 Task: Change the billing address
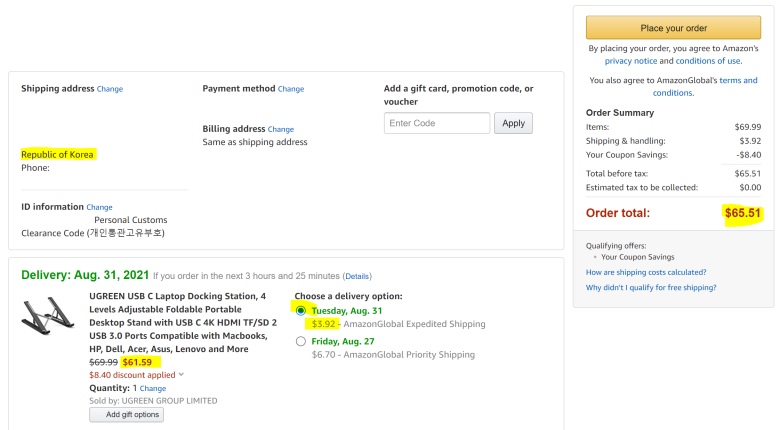(x=281, y=129)
